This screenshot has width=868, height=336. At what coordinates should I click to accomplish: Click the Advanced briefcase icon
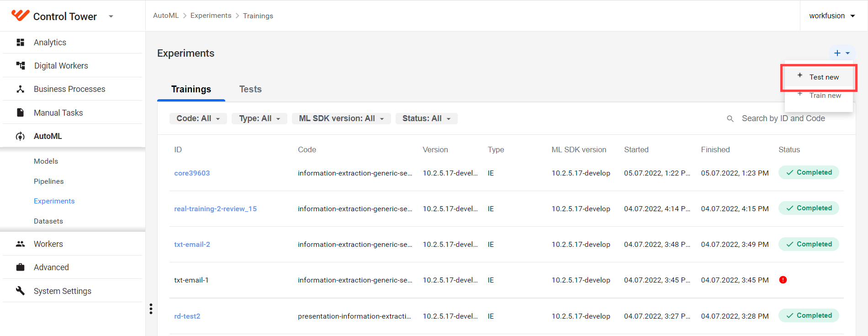point(20,267)
